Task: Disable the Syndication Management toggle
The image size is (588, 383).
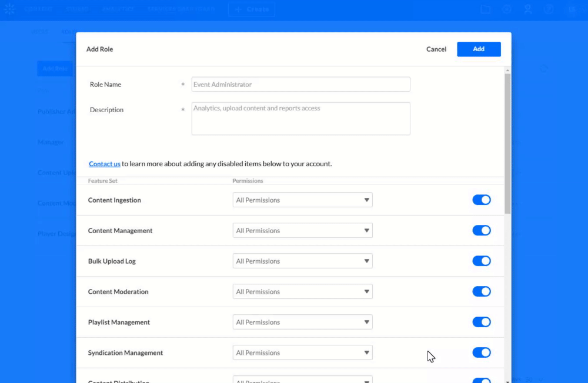Action: click(x=482, y=352)
